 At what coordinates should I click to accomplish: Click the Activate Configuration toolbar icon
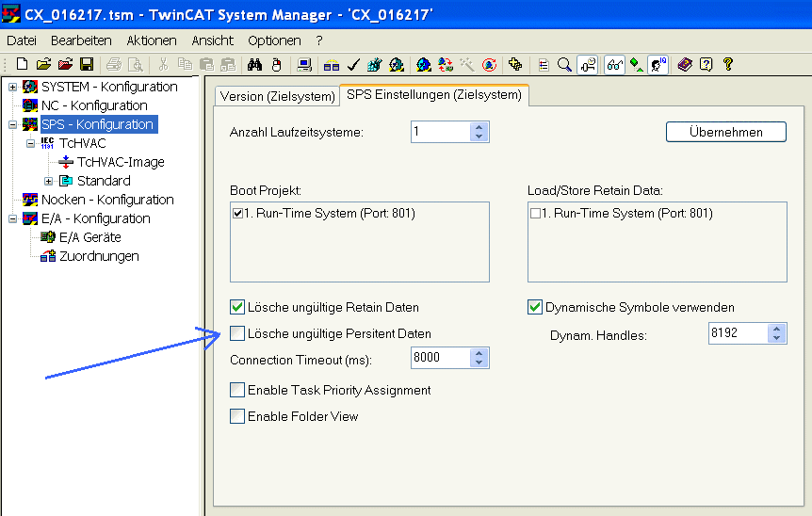pyautogui.click(x=374, y=64)
